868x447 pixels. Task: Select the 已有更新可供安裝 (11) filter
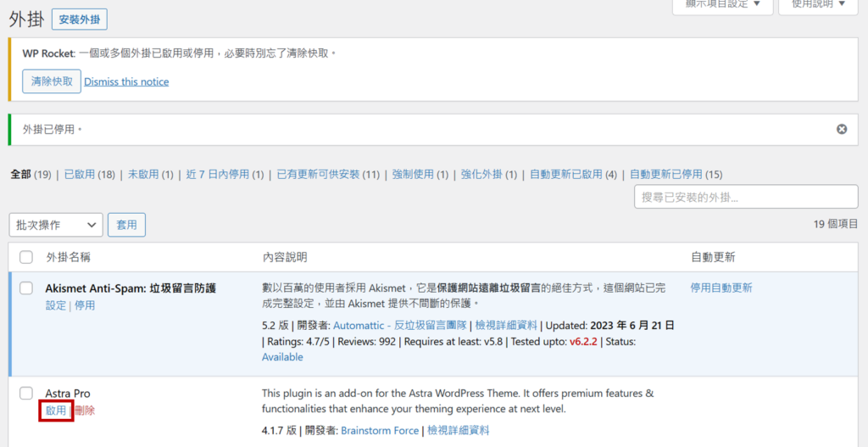pyautogui.click(x=328, y=175)
